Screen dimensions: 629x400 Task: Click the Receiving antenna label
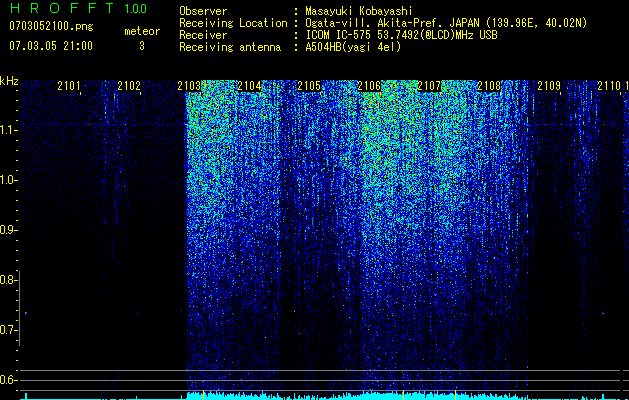point(230,47)
